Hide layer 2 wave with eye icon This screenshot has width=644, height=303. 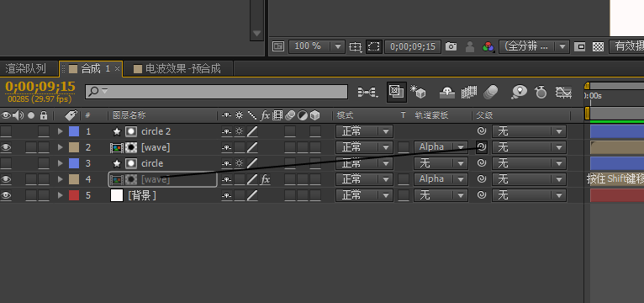point(6,147)
